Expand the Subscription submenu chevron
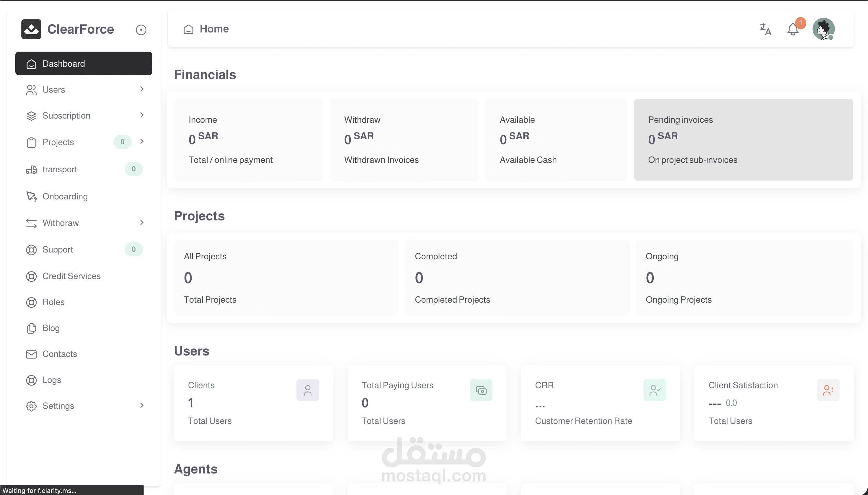The width and height of the screenshot is (868, 495). (x=142, y=115)
